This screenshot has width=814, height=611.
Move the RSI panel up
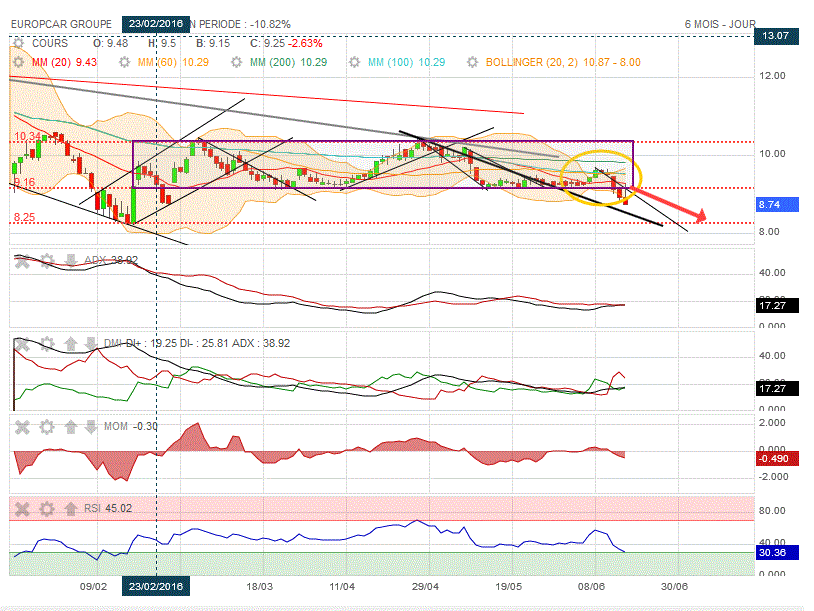coord(71,509)
